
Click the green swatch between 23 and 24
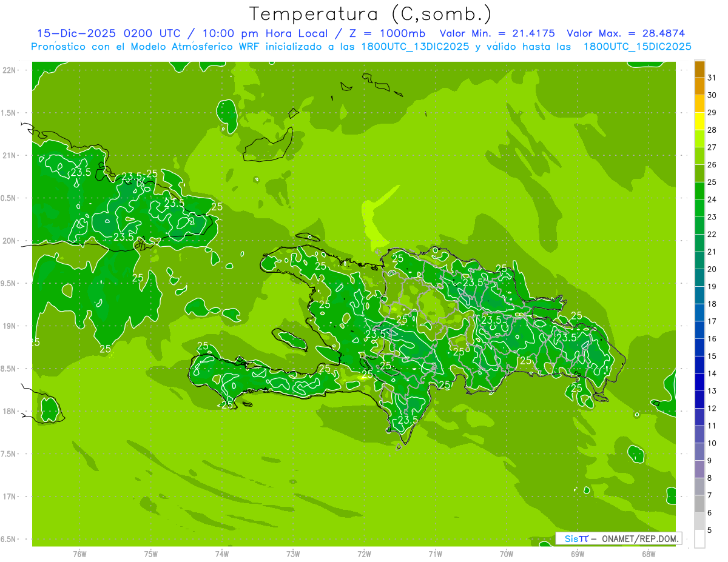(x=699, y=208)
